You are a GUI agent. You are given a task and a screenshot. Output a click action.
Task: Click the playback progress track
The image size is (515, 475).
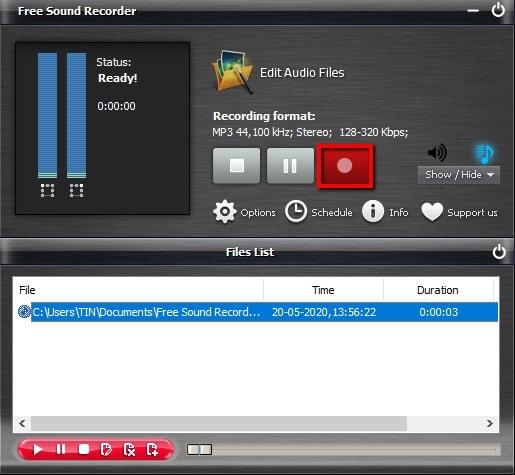tap(343, 449)
